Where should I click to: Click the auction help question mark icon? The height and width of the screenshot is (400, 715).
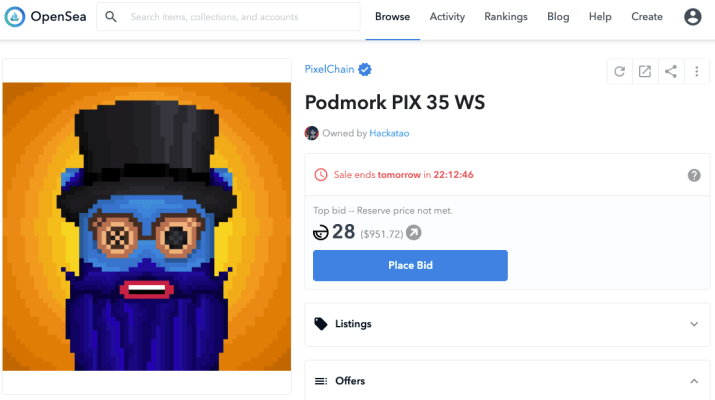click(694, 175)
